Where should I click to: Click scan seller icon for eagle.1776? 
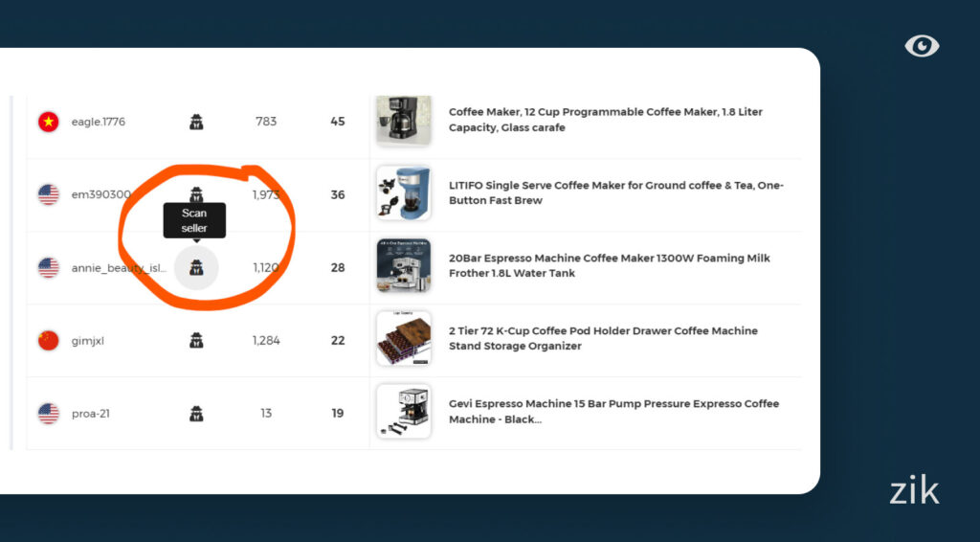click(x=196, y=122)
